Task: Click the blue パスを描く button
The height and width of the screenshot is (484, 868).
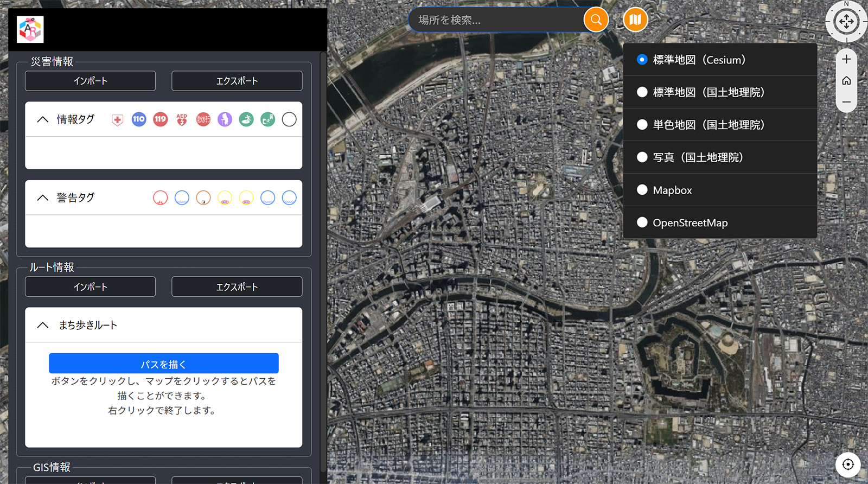Action: click(x=163, y=364)
